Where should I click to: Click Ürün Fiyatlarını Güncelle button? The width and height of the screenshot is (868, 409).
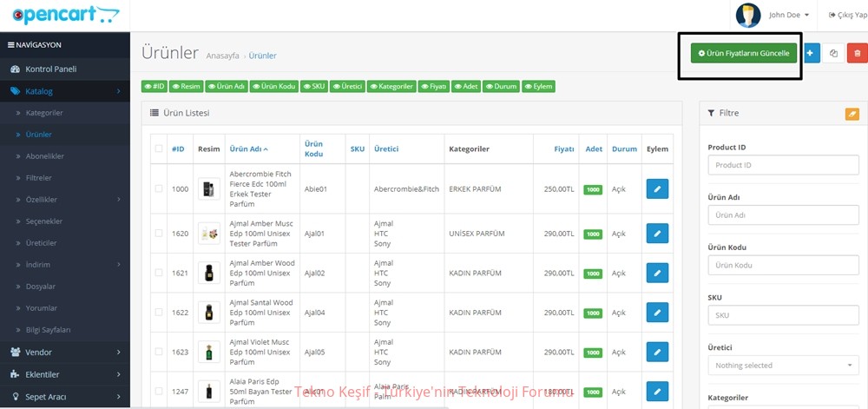tap(744, 53)
